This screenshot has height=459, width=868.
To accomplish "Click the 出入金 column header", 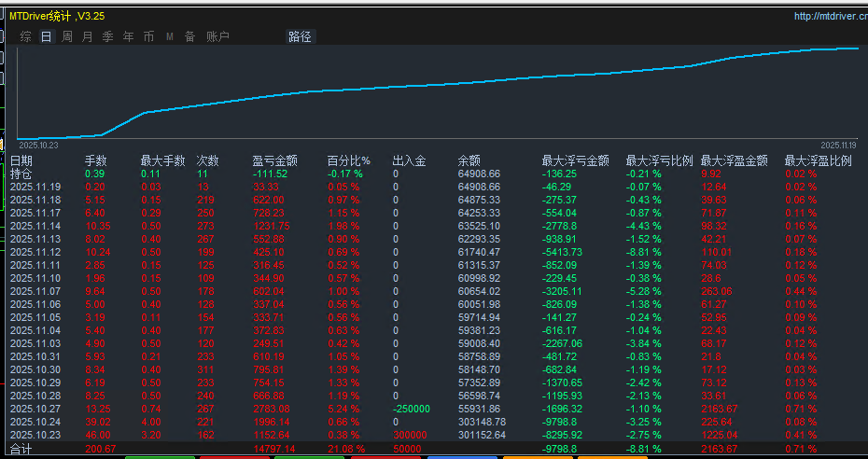I will pyautogui.click(x=409, y=160).
